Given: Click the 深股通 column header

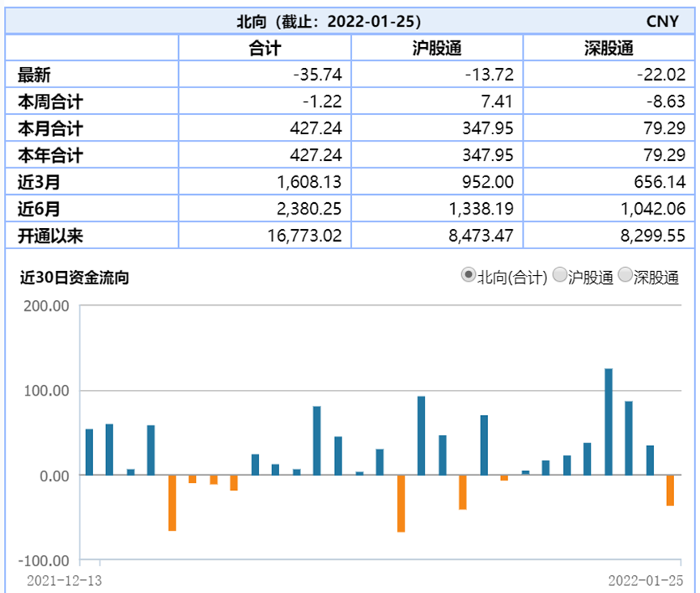Looking at the screenshot, I should pos(609,49).
